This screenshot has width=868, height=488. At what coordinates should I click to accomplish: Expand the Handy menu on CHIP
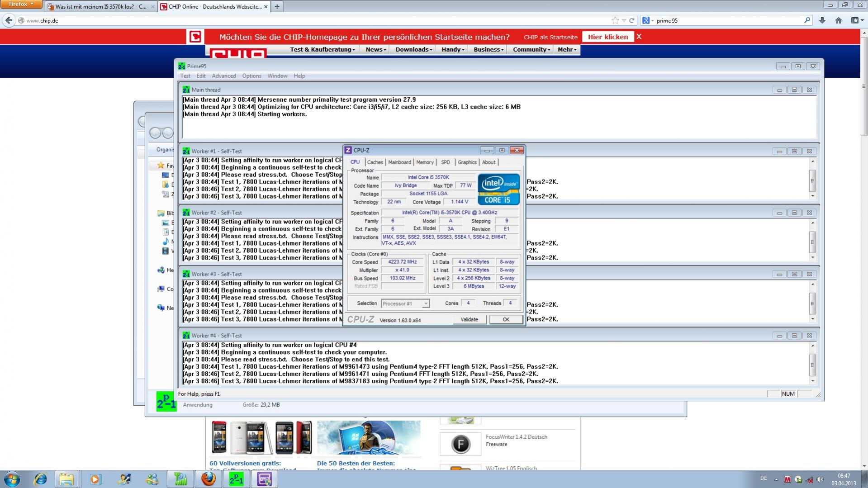click(453, 49)
